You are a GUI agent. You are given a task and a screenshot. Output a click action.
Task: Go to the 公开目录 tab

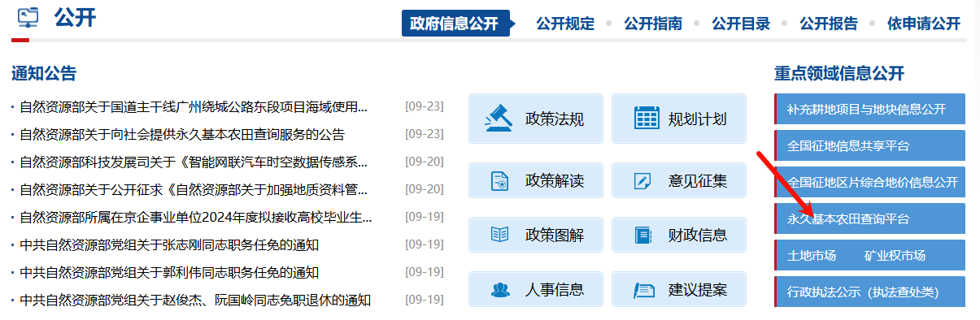pyautogui.click(x=741, y=24)
